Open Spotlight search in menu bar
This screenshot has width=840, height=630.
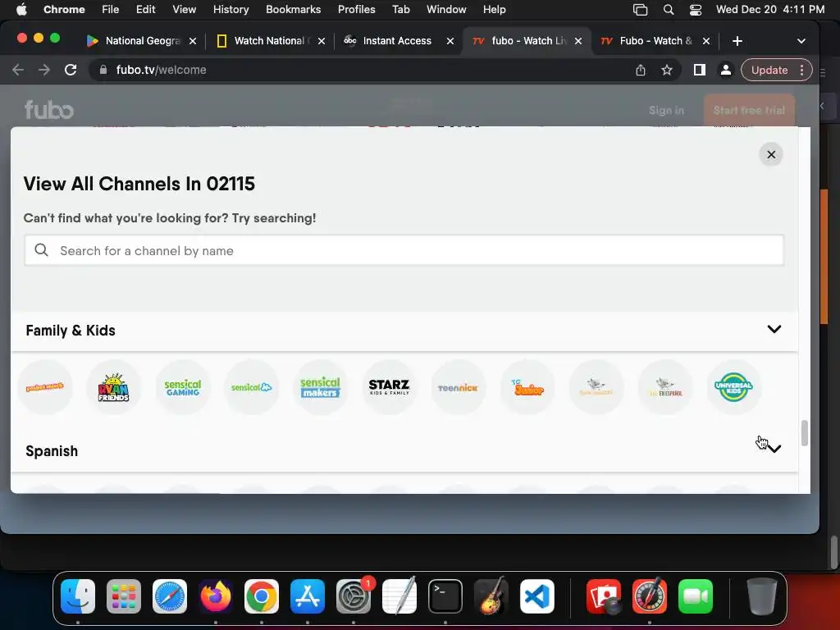(x=668, y=9)
